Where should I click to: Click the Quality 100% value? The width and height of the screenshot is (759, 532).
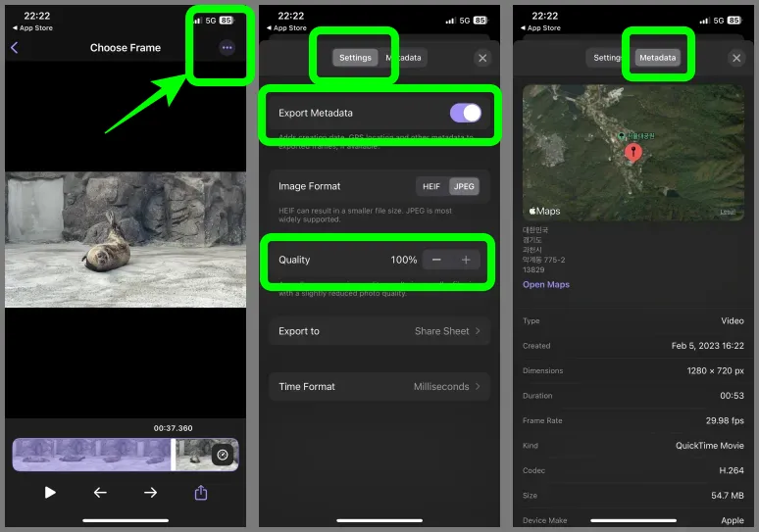click(x=404, y=260)
